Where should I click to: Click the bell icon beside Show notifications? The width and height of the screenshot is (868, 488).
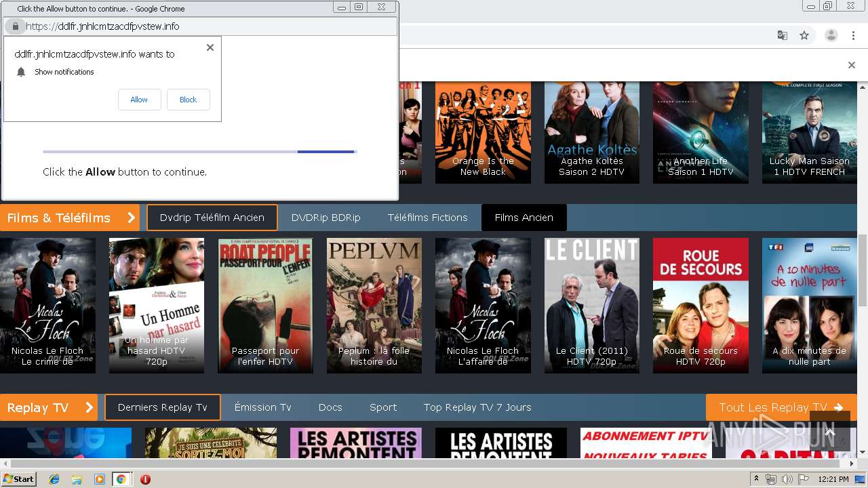coord(21,72)
